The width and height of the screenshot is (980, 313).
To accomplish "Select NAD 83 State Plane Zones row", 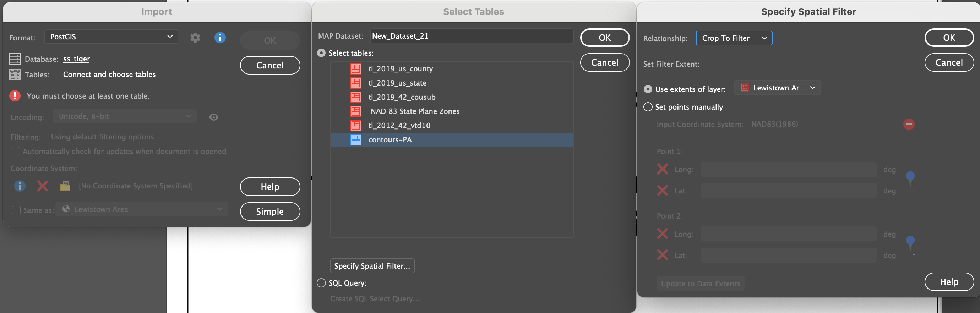I will click(x=452, y=111).
